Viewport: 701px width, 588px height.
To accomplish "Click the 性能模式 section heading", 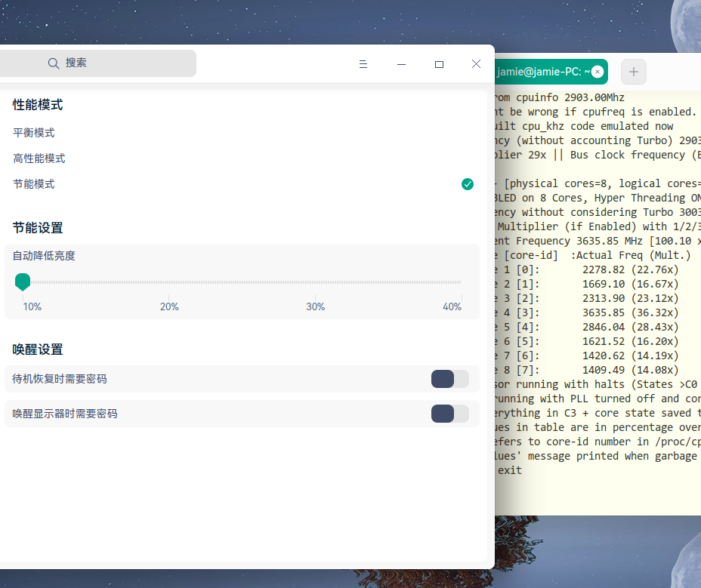I will point(38,105).
